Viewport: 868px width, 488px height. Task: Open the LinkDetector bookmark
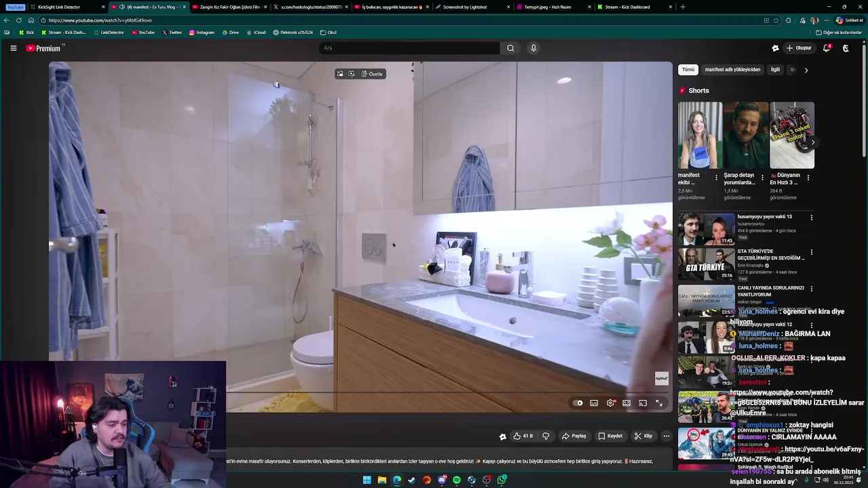[x=108, y=33]
